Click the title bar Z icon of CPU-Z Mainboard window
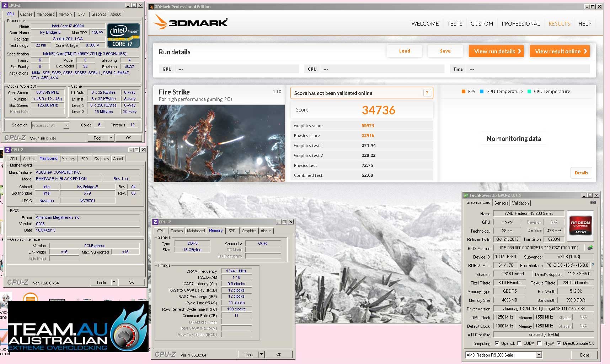Viewport: 610px width, 364px height. click(7, 150)
